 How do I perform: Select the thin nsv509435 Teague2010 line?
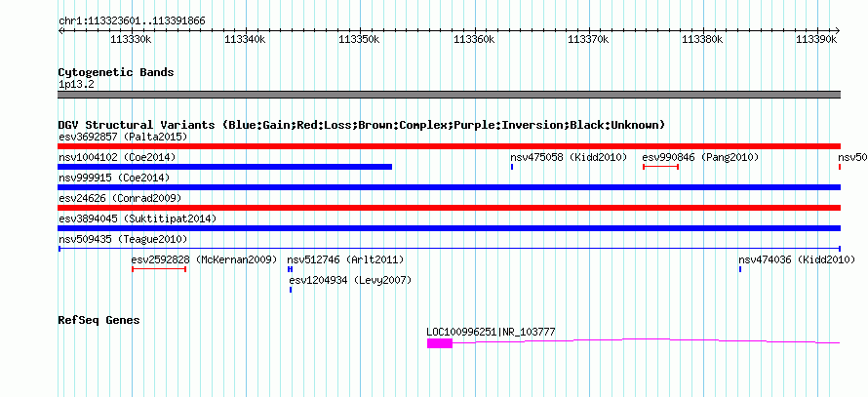tap(449, 249)
